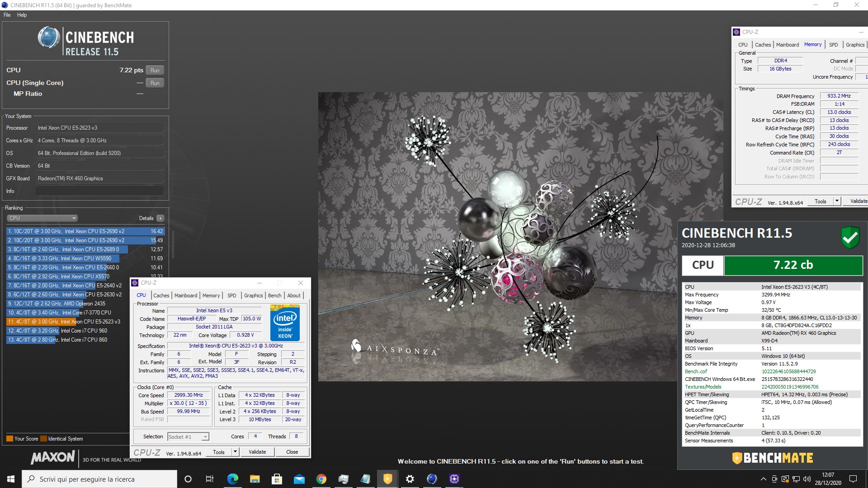Open Task View on taskbar
This screenshot has width=868, height=488.
point(210,479)
